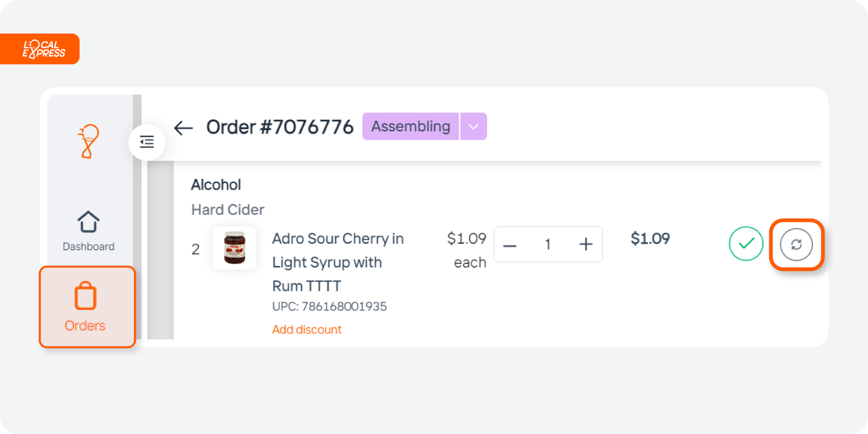Focus the quantity field showing 1
The image size is (868, 434).
pyautogui.click(x=548, y=245)
